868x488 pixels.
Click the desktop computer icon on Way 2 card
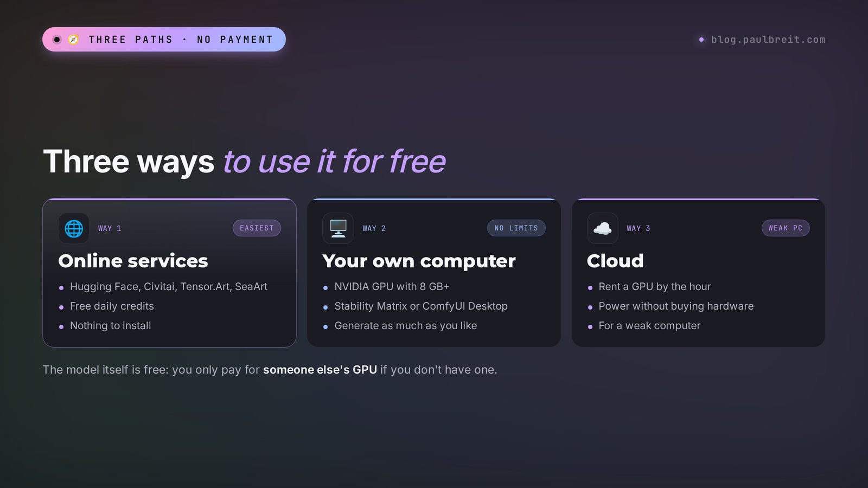[x=338, y=228]
